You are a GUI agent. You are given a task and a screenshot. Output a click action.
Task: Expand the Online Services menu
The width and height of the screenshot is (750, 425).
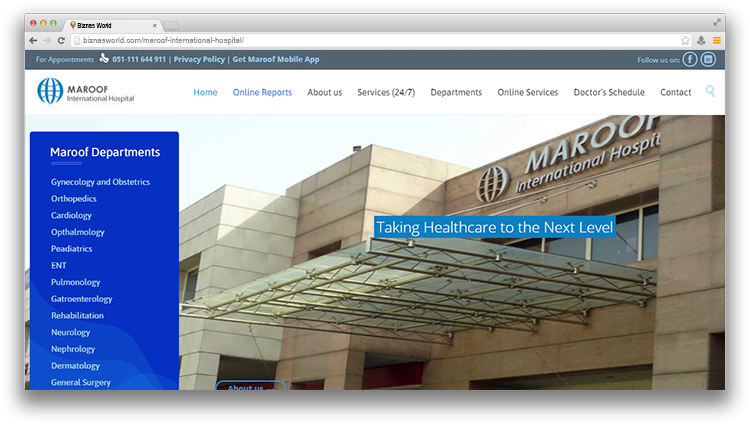(527, 92)
